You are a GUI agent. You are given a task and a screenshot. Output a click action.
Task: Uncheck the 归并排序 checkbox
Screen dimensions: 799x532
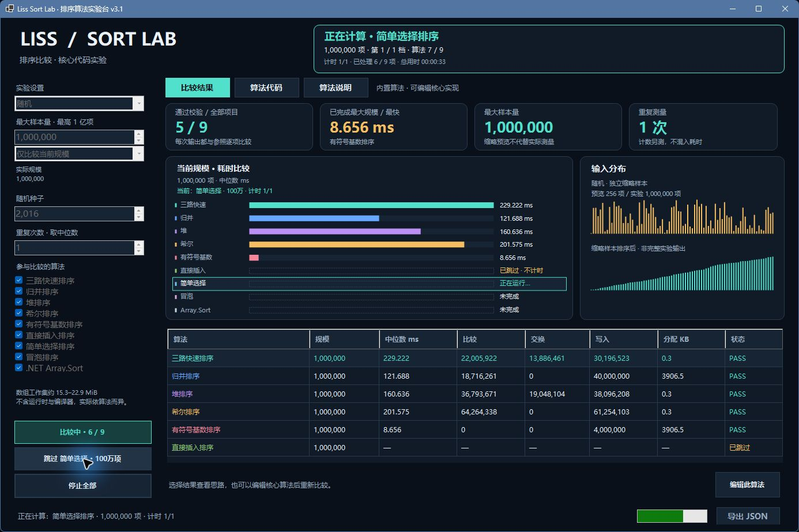pyautogui.click(x=19, y=292)
